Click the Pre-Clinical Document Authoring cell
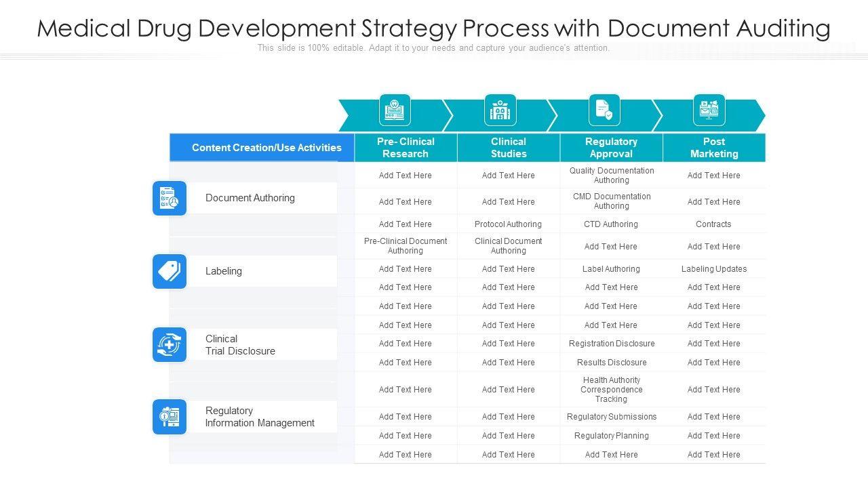 tap(406, 246)
